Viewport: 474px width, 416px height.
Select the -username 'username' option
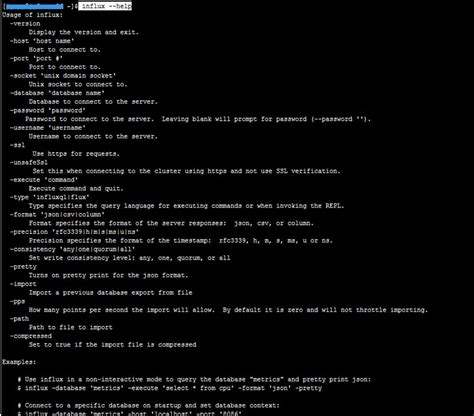pos(48,128)
